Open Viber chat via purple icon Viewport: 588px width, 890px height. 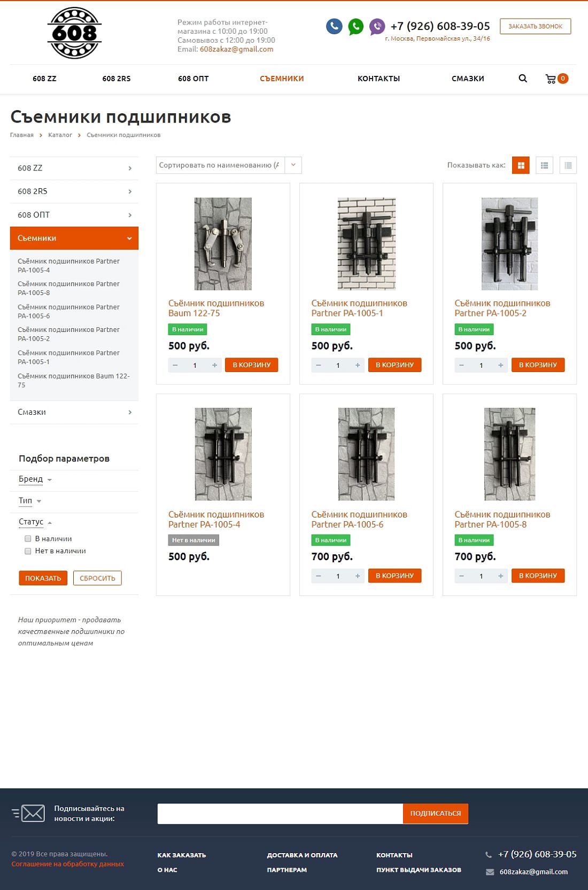377,26
